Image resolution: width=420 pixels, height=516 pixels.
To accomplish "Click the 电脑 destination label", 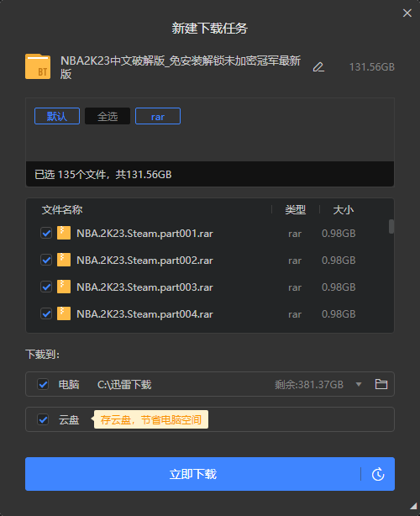I will click(x=69, y=384).
